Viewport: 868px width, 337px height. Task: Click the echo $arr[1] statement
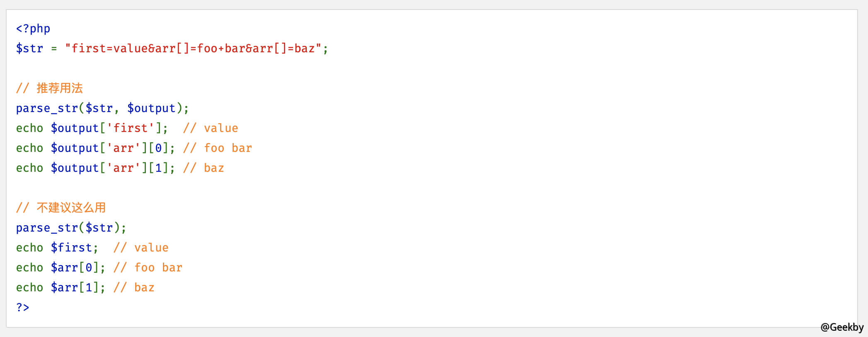[61, 288]
